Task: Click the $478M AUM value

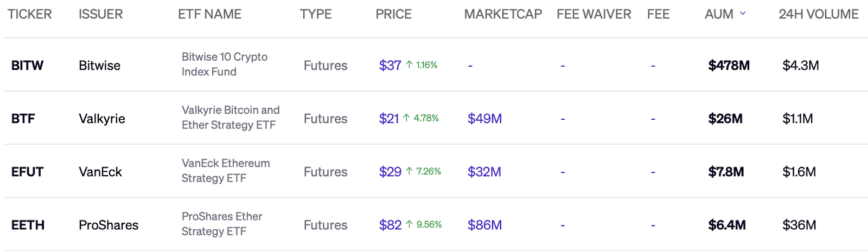Action: point(729,66)
